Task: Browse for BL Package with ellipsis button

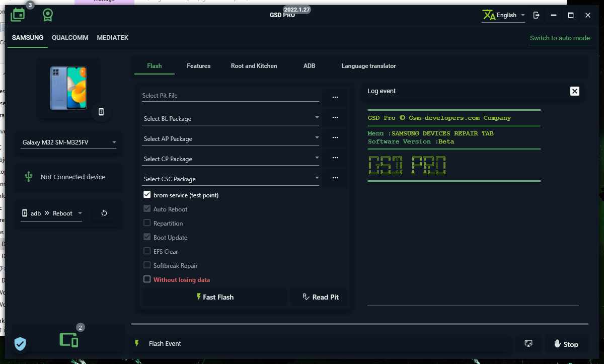Action: tap(335, 117)
